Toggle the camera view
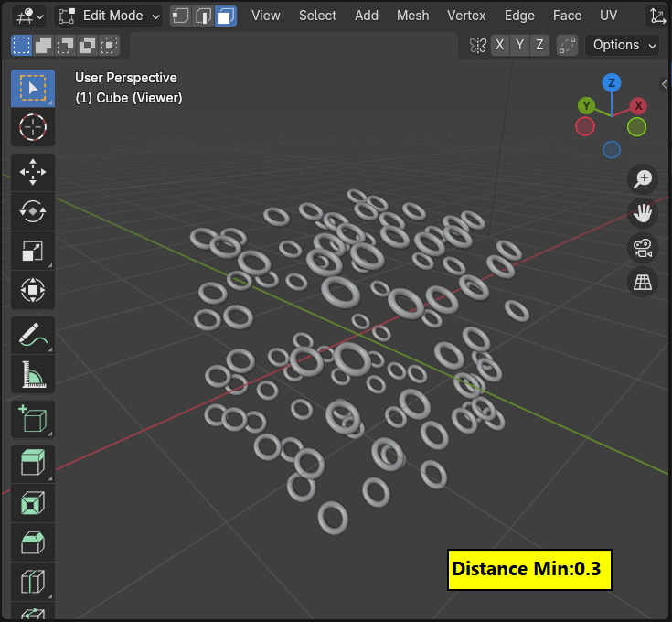Screen dimensions: 672x622 (643, 248)
